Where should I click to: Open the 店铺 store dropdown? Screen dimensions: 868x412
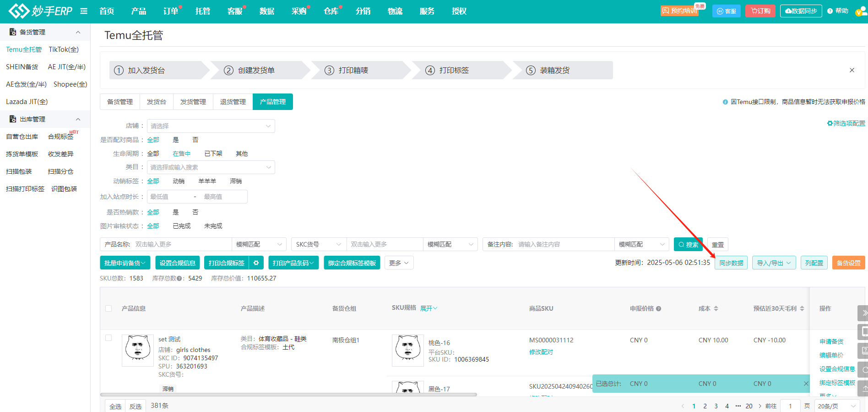click(x=211, y=126)
